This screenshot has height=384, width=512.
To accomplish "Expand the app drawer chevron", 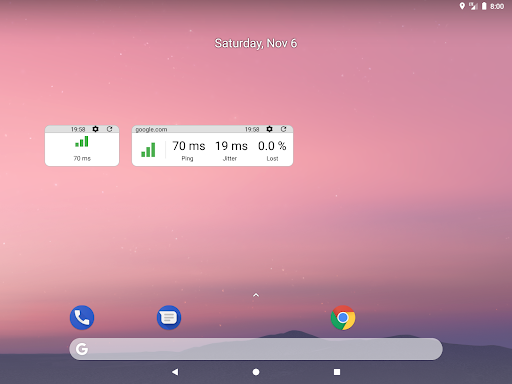I will (256, 295).
